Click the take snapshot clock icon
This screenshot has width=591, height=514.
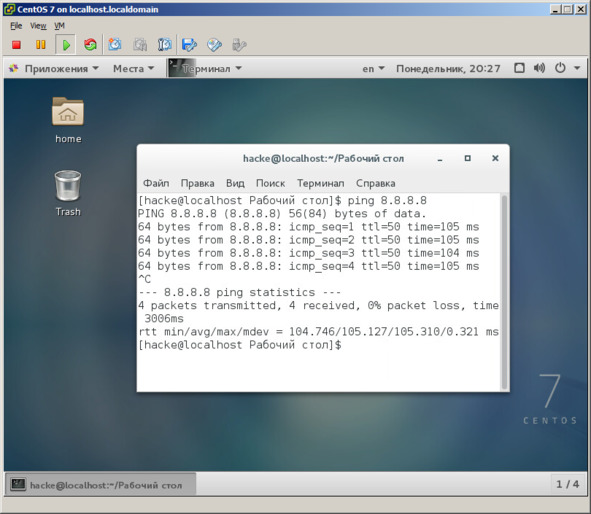pyautogui.click(x=115, y=44)
